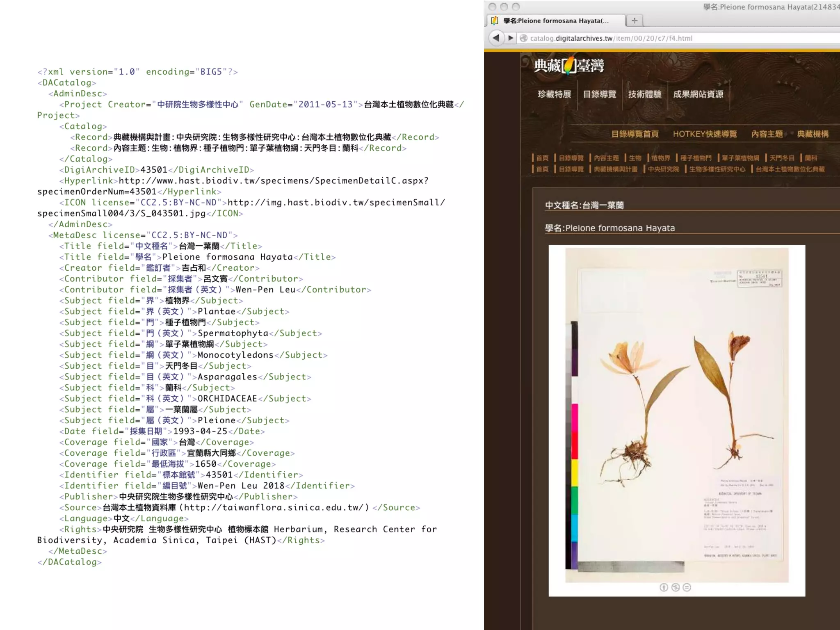
Task: Click the no-derivatives CC license icon
Action: click(x=687, y=587)
